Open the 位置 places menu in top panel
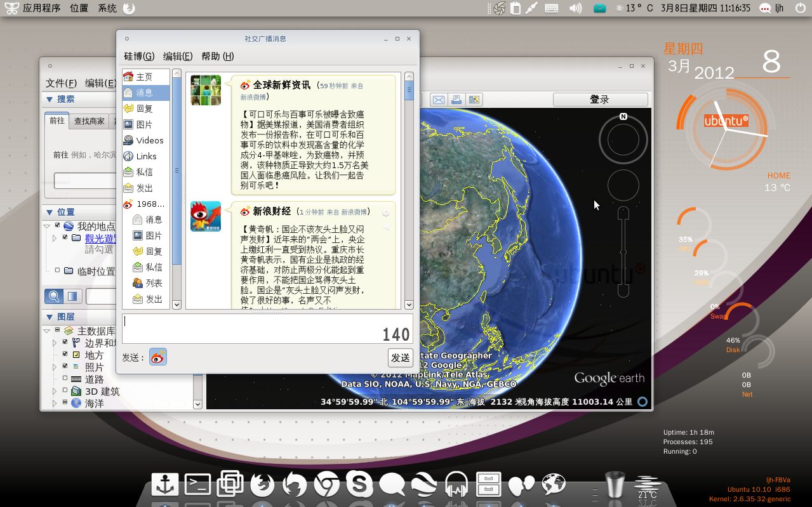 79,8
